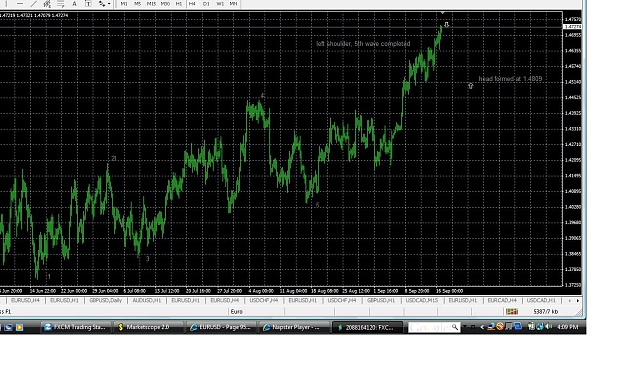625x375 pixels.
Task: Click the down arrow marker at chart peak
Action: point(446,25)
